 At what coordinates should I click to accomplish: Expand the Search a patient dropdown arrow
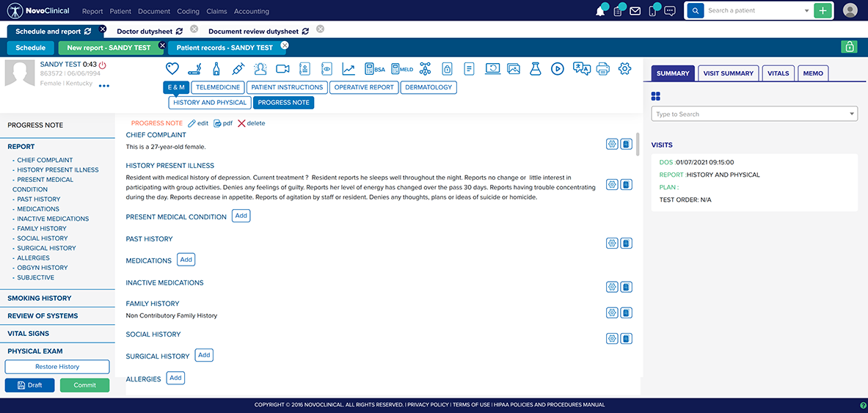coord(807,11)
